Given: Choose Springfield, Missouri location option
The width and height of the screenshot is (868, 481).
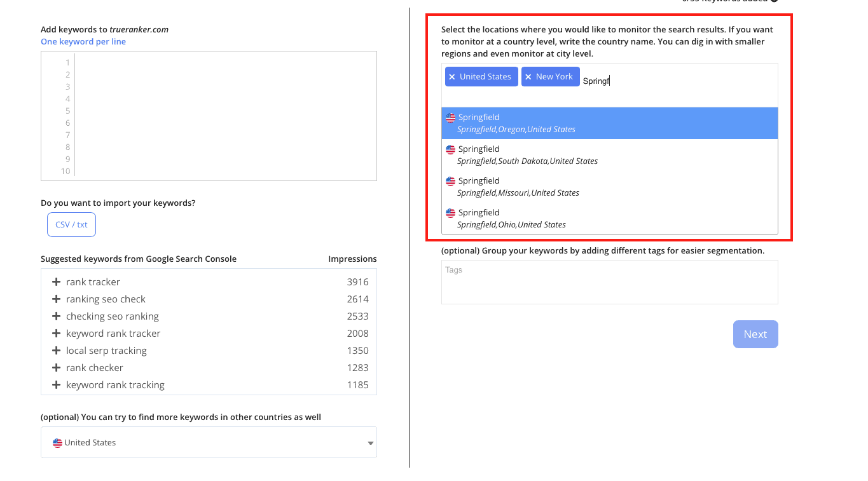Looking at the screenshot, I should pyautogui.click(x=609, y=187).
